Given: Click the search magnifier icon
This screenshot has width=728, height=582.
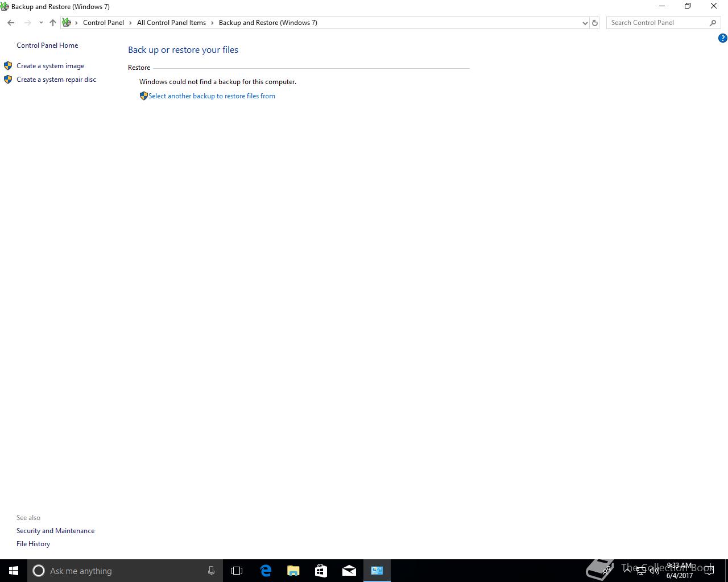Looking at the screenshot, I should click(x=713, y=23).
